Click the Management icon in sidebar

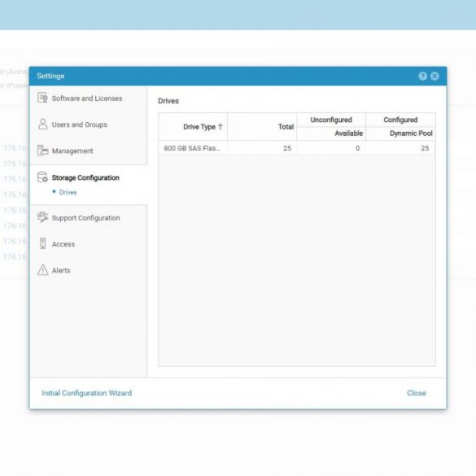(42, 151)
